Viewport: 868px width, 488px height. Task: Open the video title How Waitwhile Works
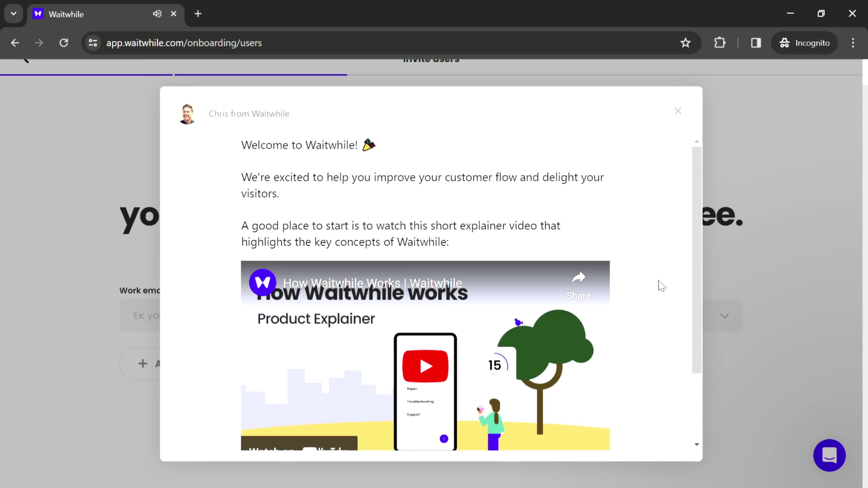372,283
